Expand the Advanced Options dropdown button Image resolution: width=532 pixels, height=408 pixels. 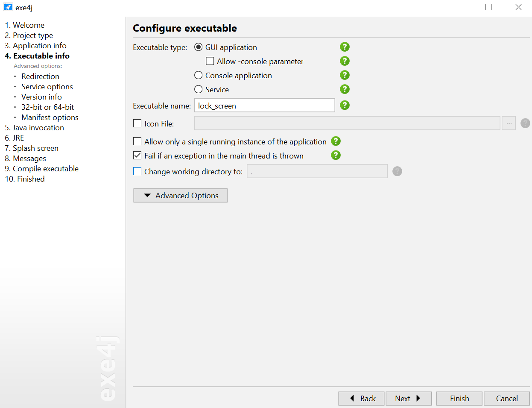[180, 195]
